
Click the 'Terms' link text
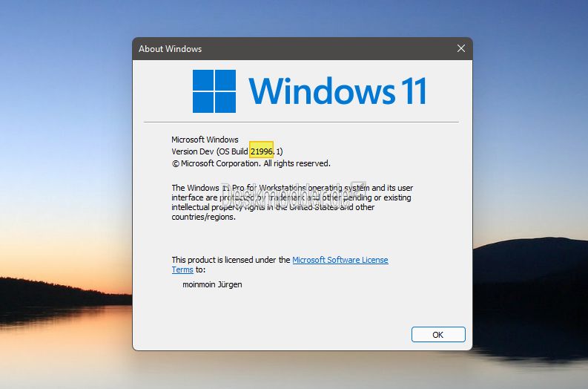click(182, 269)
